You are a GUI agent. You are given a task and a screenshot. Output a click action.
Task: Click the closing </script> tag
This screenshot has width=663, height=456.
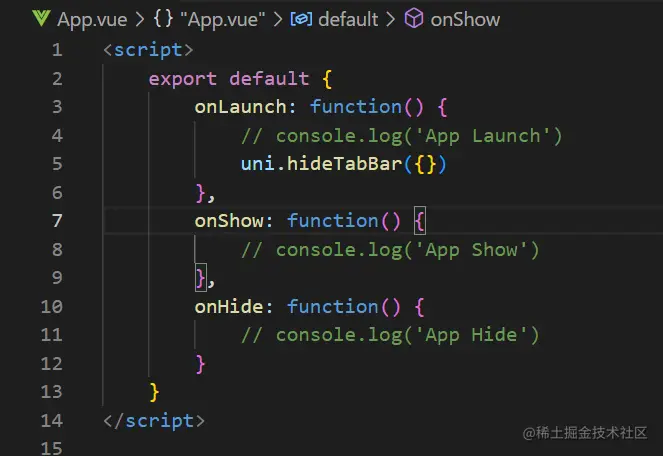click(154, 420)
